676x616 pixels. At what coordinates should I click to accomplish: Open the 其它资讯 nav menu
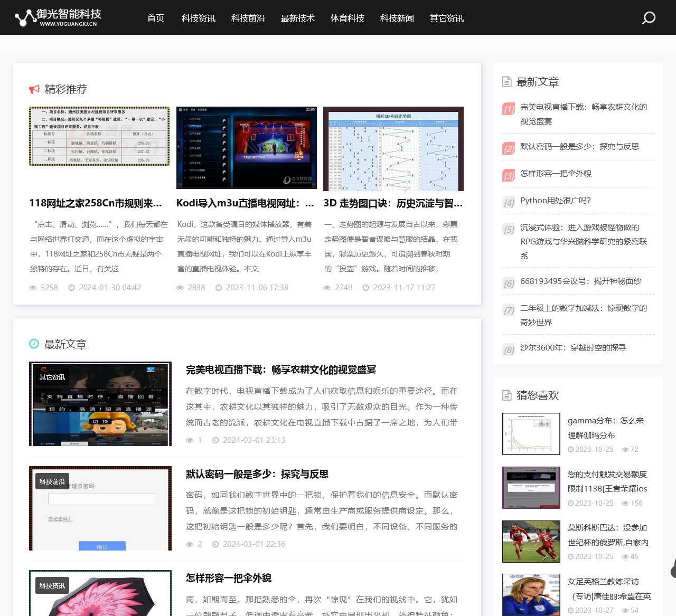pyautogui.click(x=447, y=18)
